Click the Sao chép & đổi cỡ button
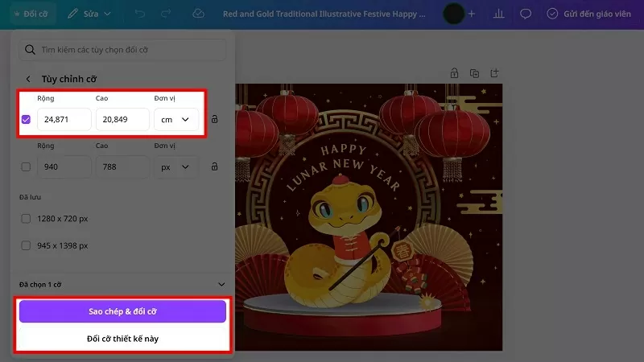 pyautogui.click(x=122, y=311)
